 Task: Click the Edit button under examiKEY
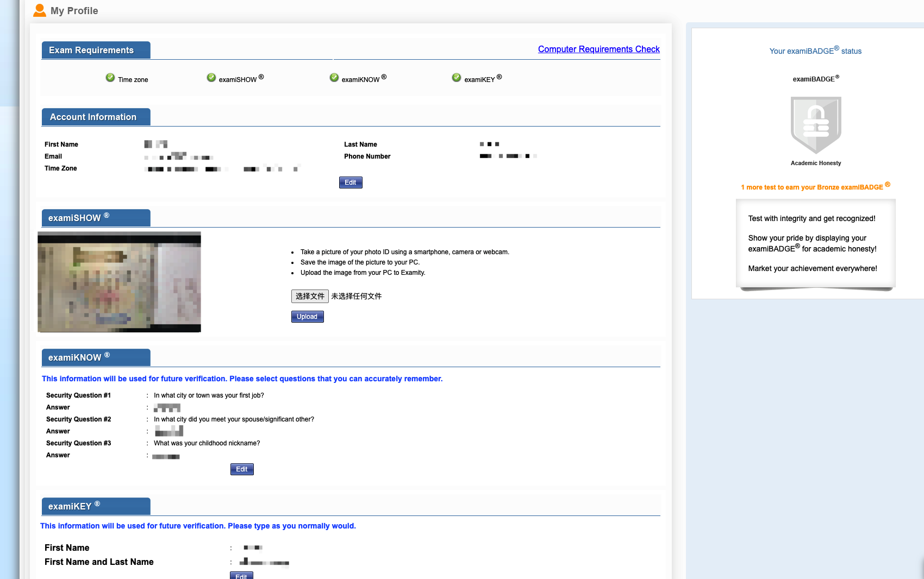[241, 576]
